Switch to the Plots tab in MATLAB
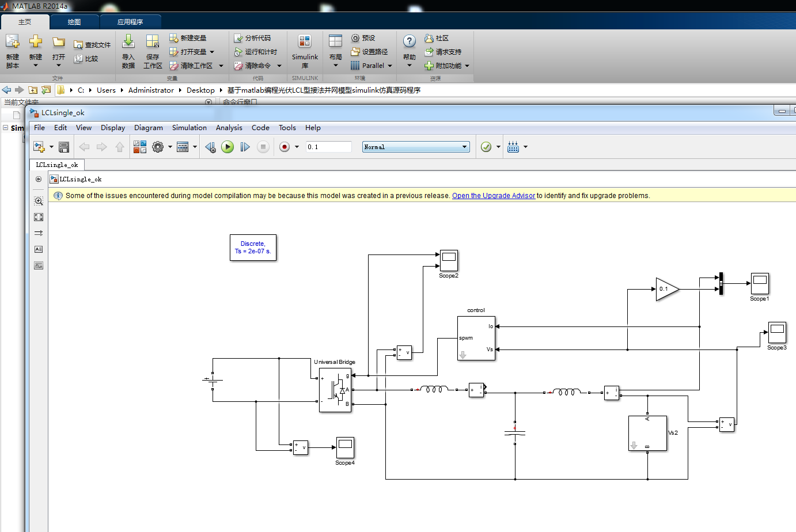 click(74, 22)
